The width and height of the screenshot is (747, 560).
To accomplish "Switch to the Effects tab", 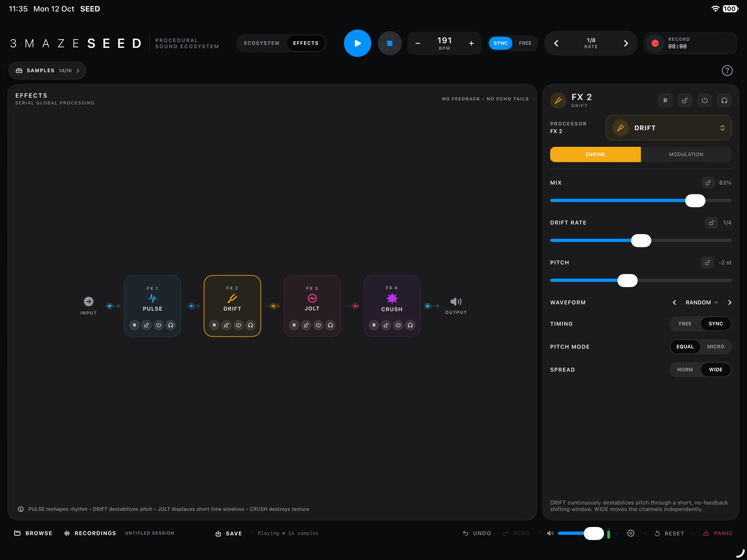I will [306, 43].
